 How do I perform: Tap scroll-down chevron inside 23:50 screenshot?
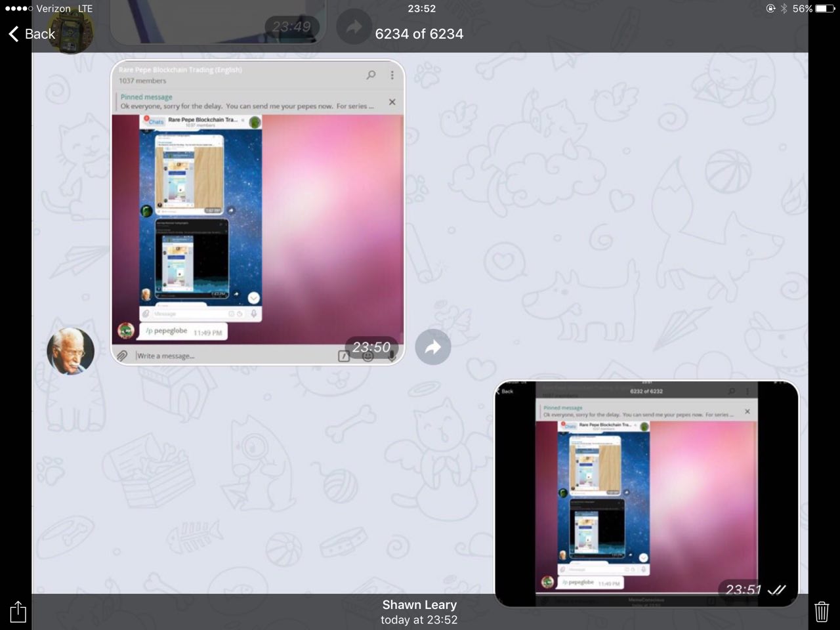253,298
